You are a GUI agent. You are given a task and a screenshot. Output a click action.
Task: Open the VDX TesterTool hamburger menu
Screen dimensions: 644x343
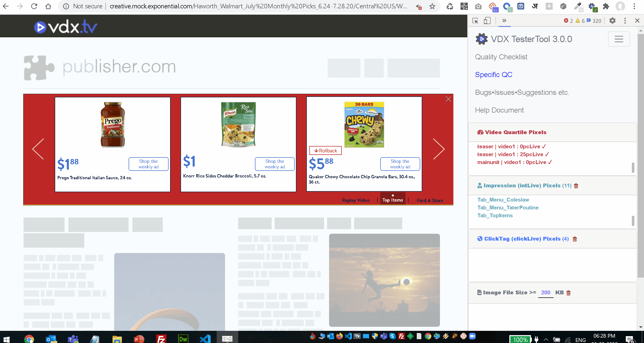(x=619, y=39)
